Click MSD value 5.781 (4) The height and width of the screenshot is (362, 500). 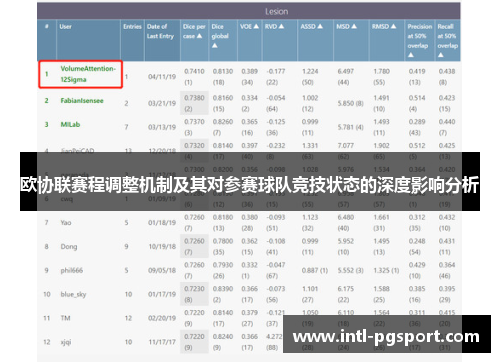click(350, 127)
